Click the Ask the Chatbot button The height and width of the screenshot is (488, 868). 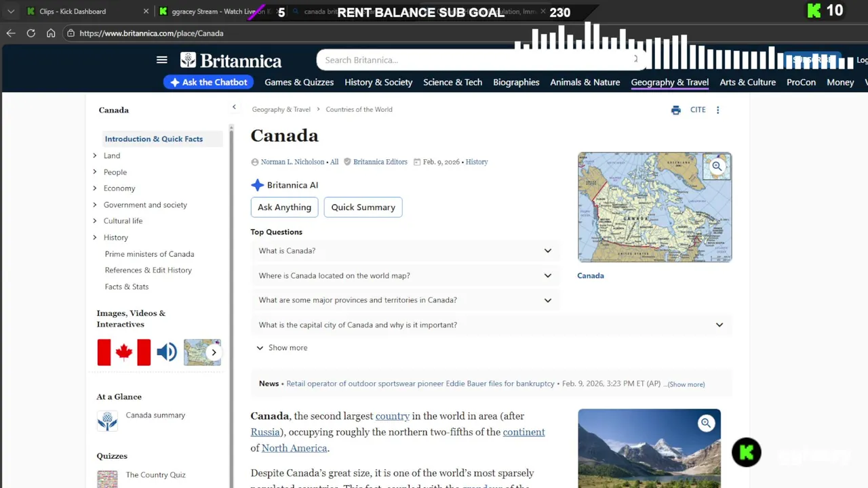(x=209, y=82)
